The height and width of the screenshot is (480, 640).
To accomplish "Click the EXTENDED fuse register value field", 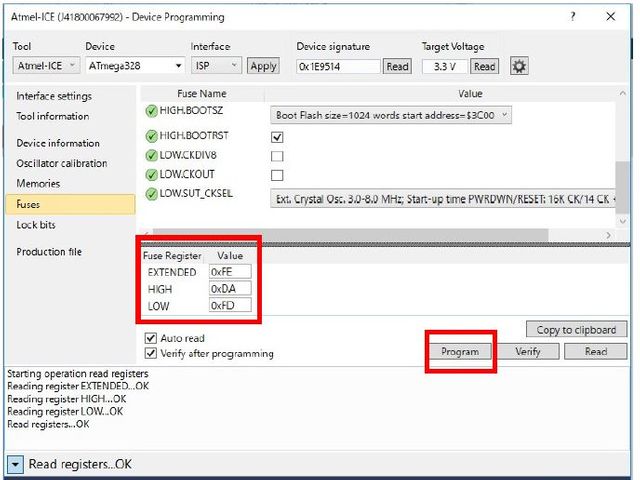I will click(229, 272).
